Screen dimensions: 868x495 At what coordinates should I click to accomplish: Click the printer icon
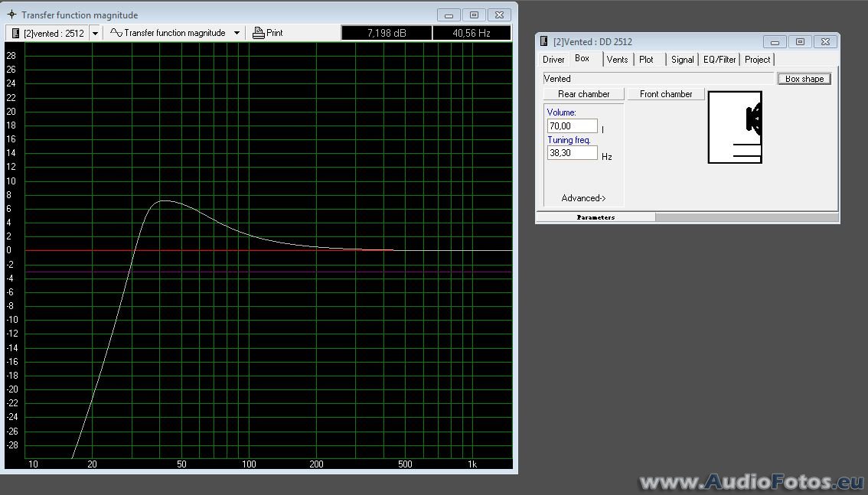click(x=258, y=33)
